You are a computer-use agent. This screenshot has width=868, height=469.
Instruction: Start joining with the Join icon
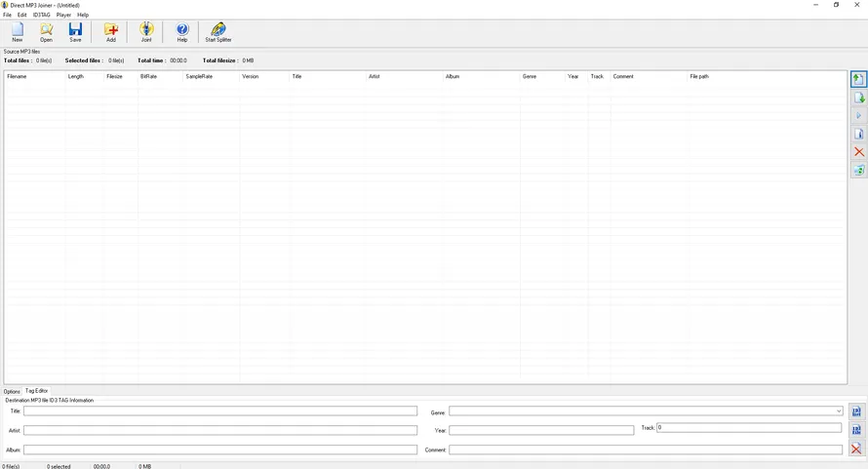[146, 32]
